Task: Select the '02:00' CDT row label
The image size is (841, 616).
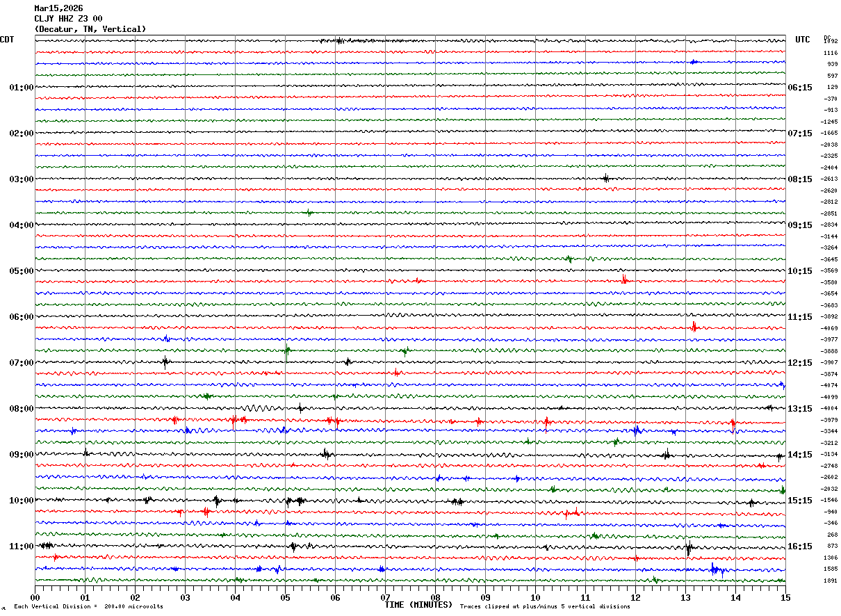Action: pyautogui.click(x=22, y=133)
